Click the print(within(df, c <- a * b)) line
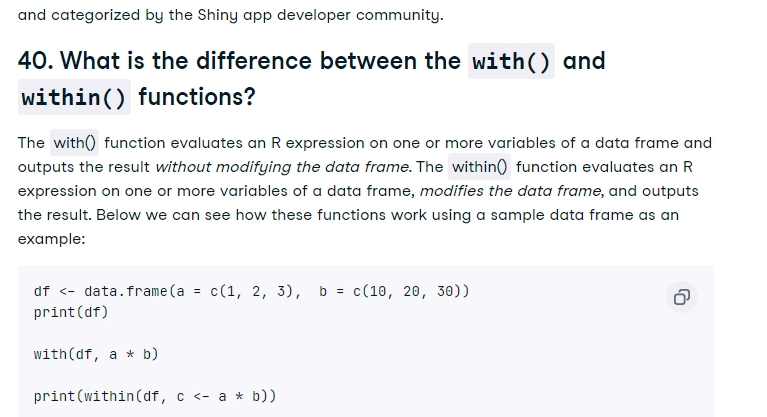Image resolution: width=767 pixels, height=417 pixels. (155, 396)
